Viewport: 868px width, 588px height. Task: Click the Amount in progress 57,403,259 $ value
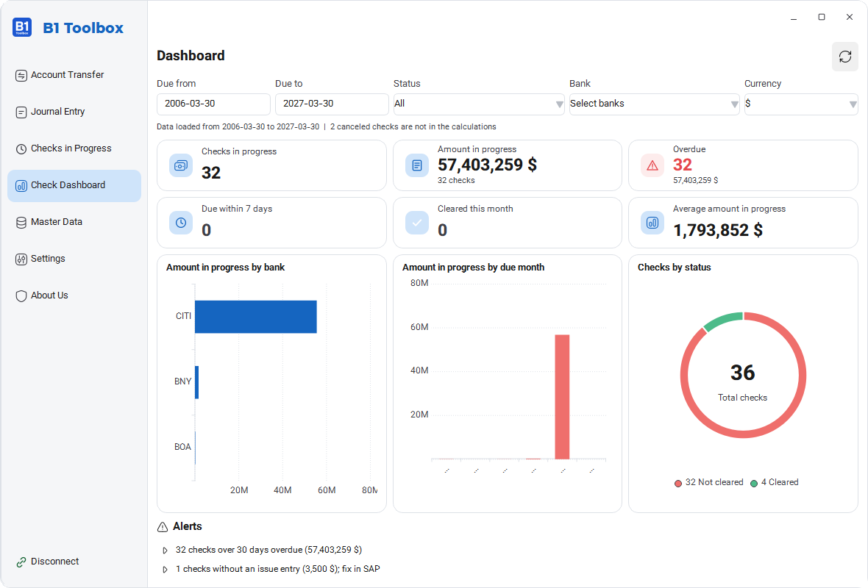[x=487, y=165]
